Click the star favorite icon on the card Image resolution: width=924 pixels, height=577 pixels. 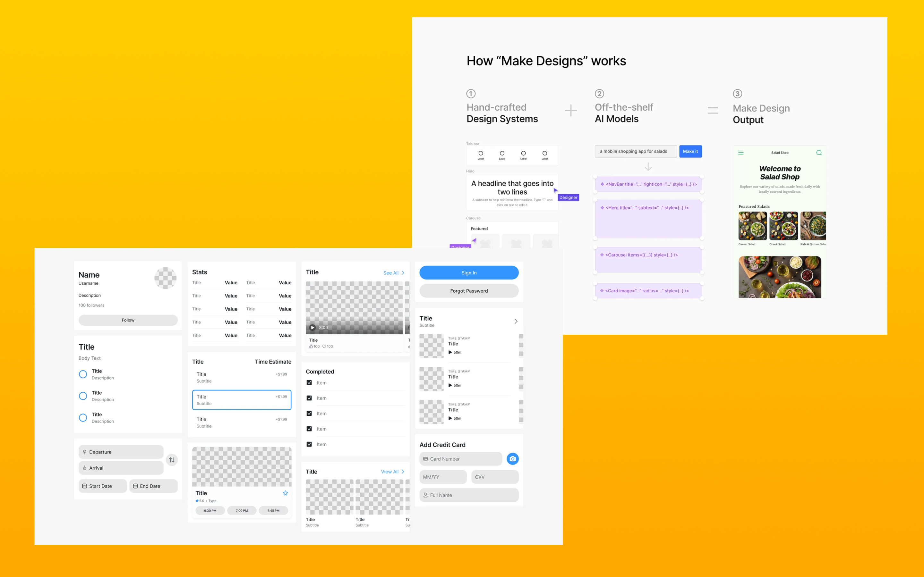[x=285, y=493]
